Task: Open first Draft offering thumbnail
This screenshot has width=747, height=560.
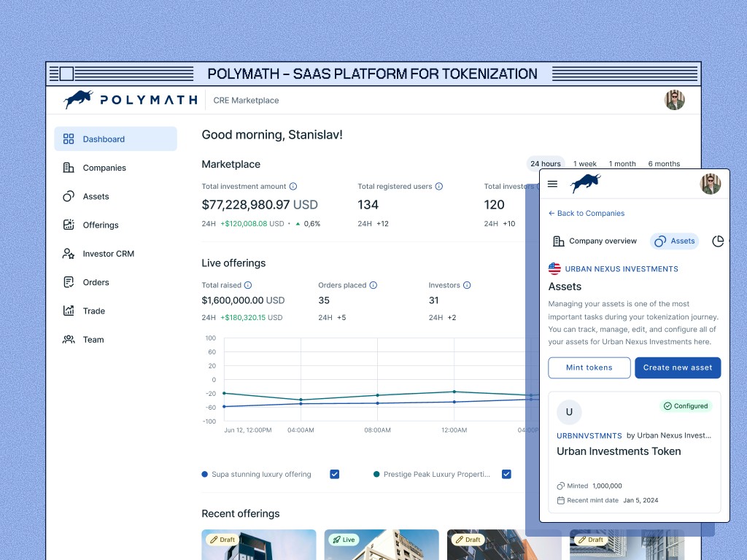Action: click(259, 544)
